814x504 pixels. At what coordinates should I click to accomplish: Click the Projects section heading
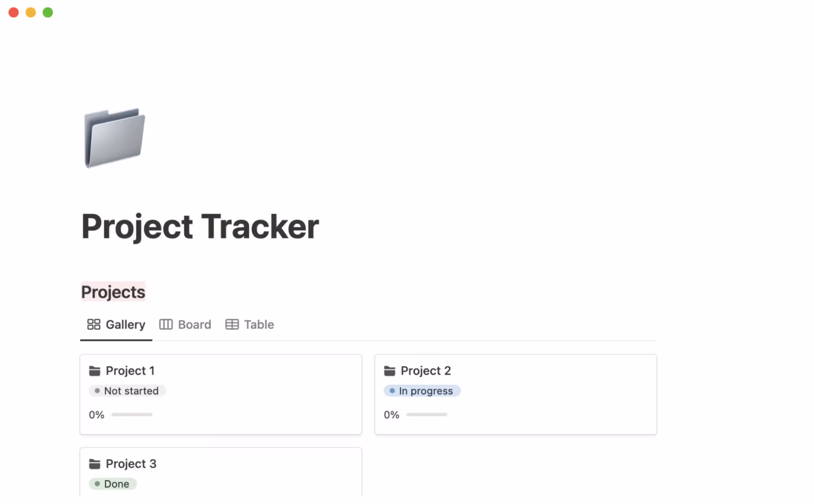click(x=113, y=291)
